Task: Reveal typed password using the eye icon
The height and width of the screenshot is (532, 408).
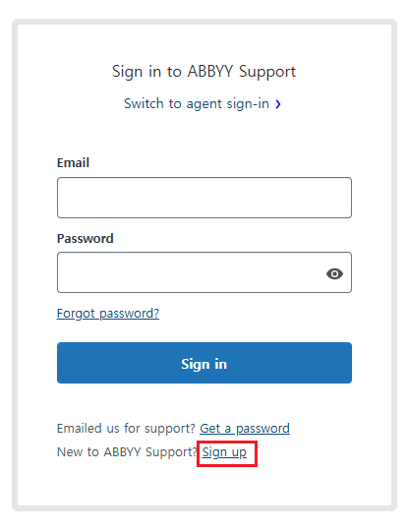Action: click(x=334, y=273)
